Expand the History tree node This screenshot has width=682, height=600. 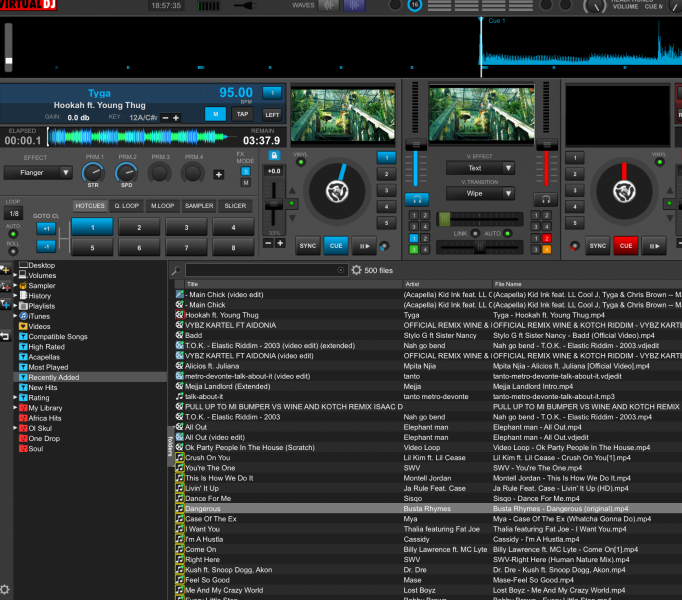15,296
